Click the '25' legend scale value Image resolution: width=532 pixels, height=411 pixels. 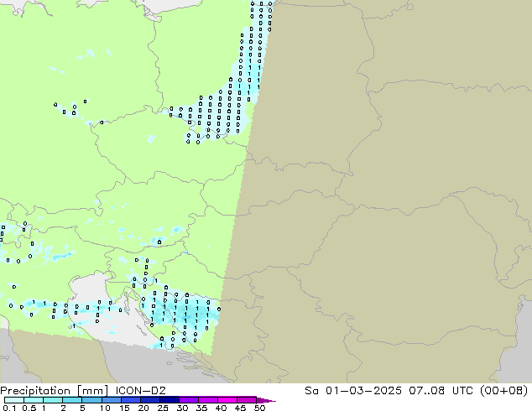tap(163, 408)
